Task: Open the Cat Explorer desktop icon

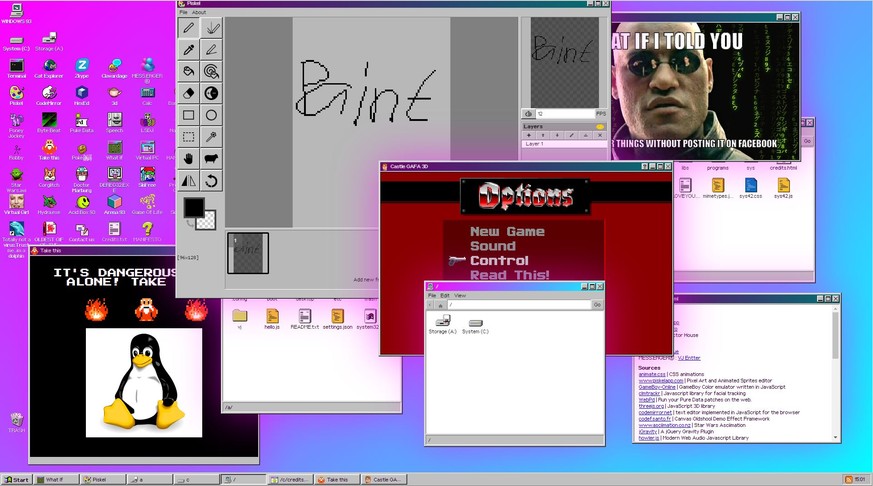Action: tap(49, 68)
